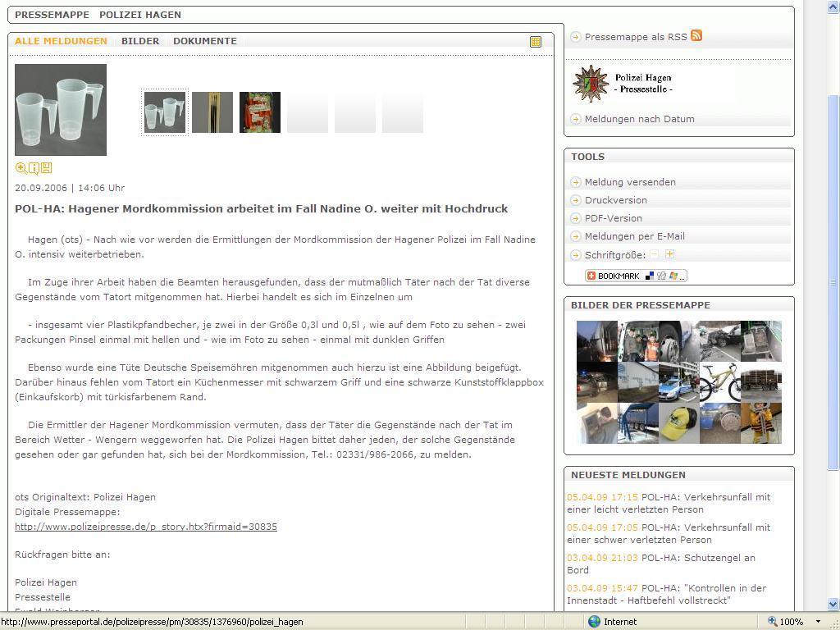Screen dimensions: 840x630
Task: Click the arrow bullet beside Pressemappe als RSS
Action: (576, 37)
